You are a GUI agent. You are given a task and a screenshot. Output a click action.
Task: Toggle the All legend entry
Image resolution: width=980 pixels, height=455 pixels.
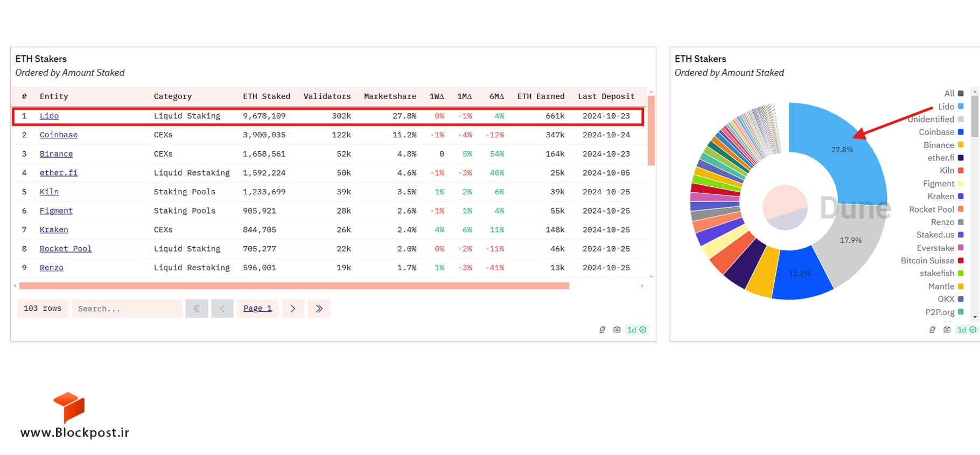954,94
